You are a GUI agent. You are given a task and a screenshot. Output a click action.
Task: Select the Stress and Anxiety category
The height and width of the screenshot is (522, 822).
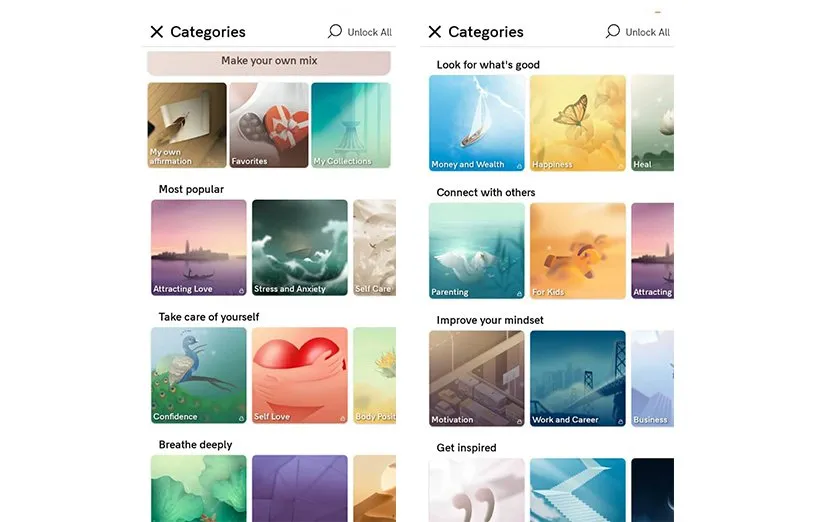coord(300,247)
